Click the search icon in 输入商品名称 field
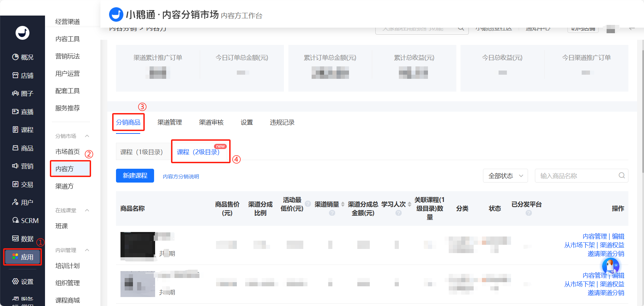 pos(622,176)
